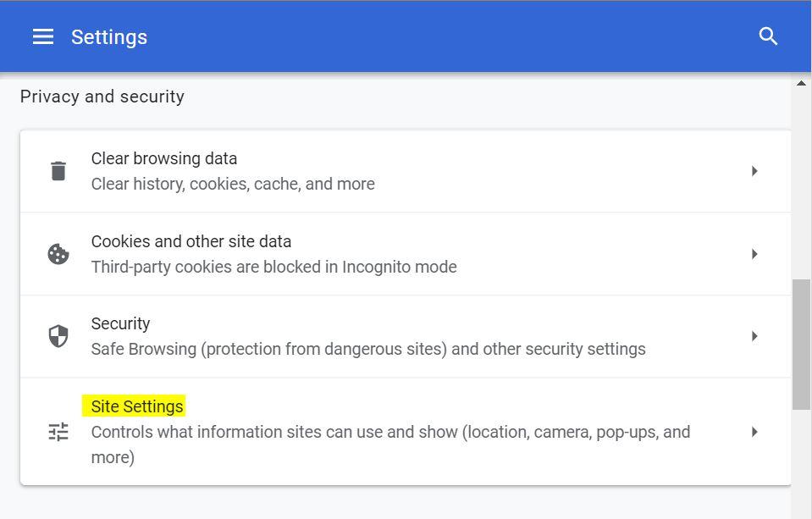The height and width of the screenshot is (519, 812).
Task: Click the vertical scrollbar thumb
Action: tap(801, 345)
